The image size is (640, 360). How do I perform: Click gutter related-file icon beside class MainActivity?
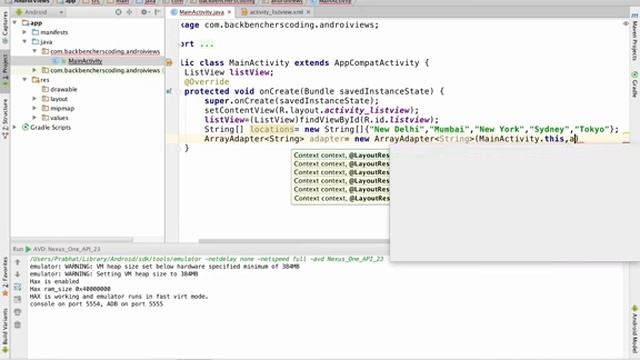point(169,63)
